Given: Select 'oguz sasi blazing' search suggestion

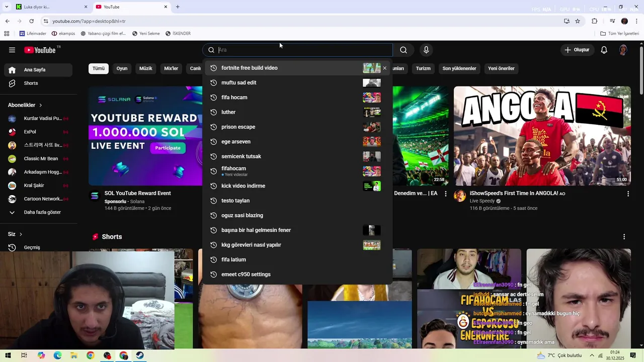Looking at the screenshot, I should pos(297,215).
